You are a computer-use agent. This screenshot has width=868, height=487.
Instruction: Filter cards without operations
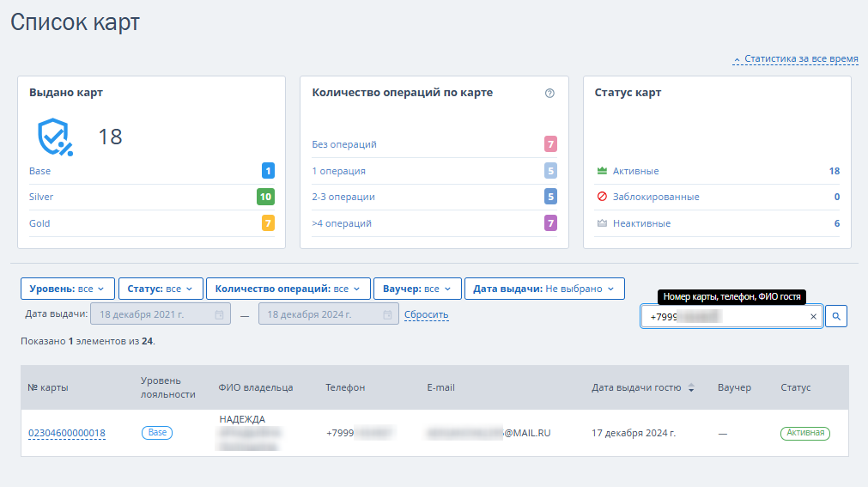click(343, 144)
